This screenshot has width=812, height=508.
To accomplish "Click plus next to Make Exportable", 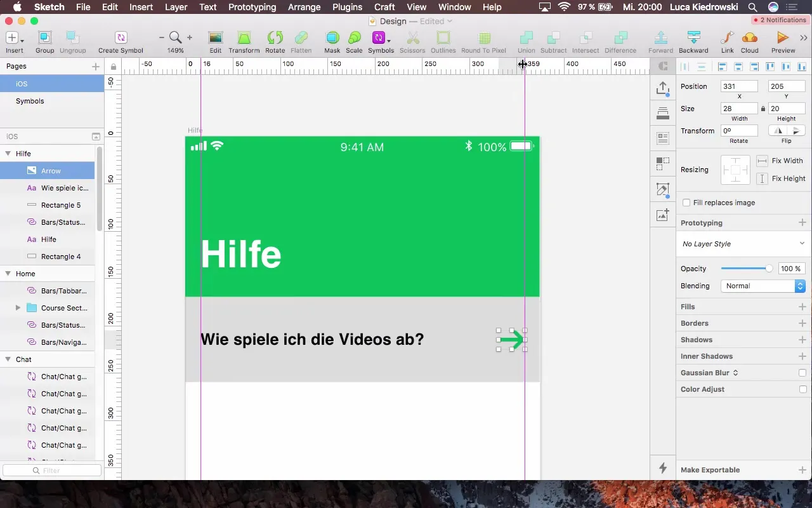I will pyautogui.click(x=802, y=470).
